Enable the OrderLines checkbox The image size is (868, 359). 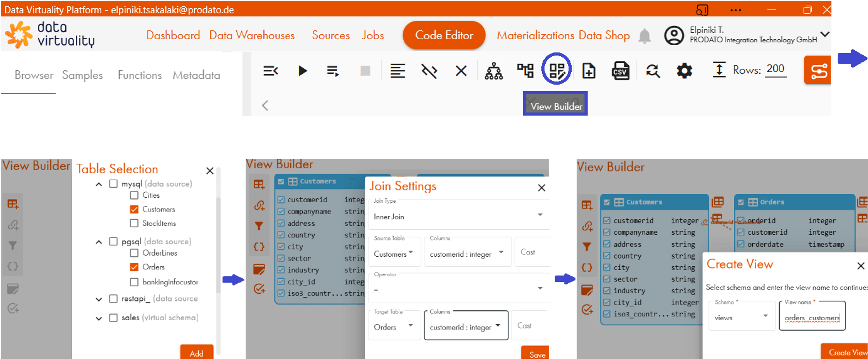coord(134,253)
